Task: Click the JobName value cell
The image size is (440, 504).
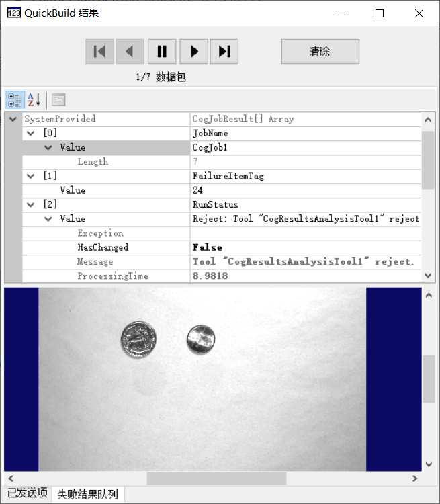Action: [x=306, y=134]
